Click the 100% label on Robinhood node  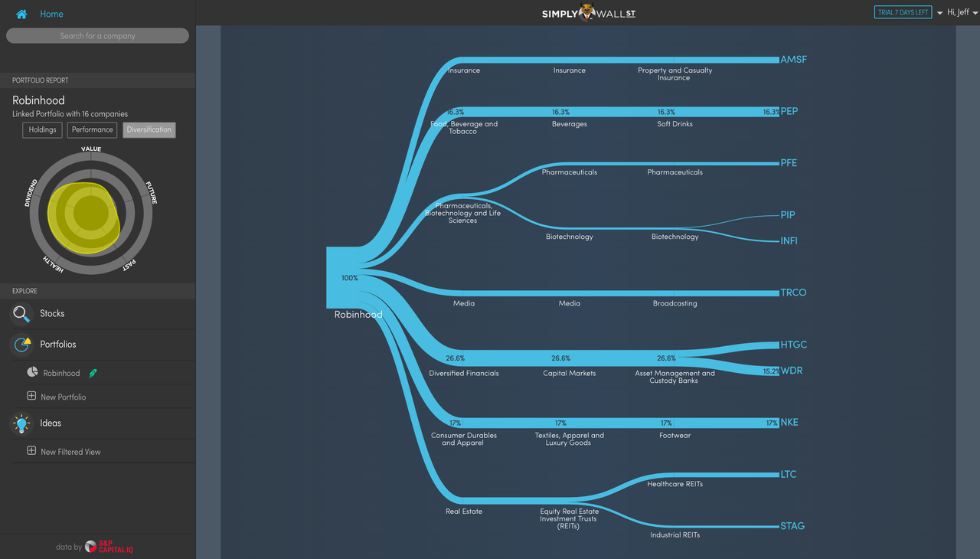(350, 278)
